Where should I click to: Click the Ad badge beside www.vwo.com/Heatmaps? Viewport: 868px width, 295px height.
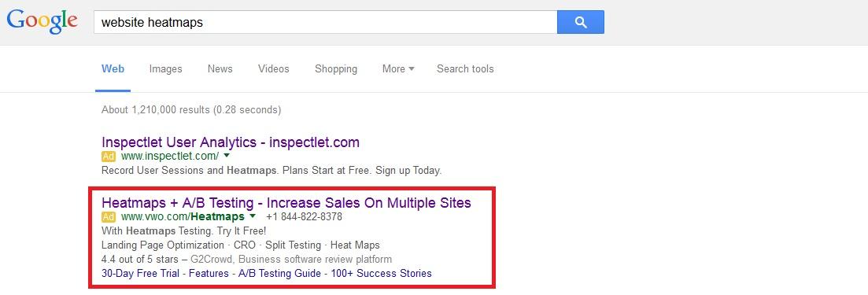point(109,216)
